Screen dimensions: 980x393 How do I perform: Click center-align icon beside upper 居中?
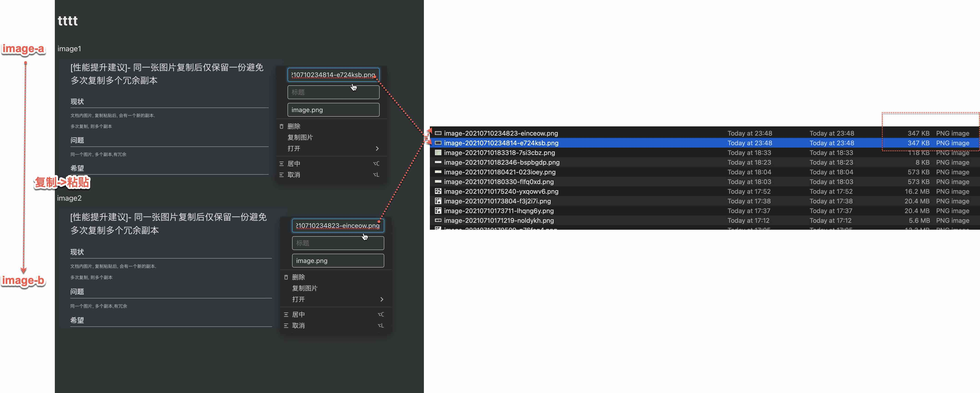tap(282, 164)
